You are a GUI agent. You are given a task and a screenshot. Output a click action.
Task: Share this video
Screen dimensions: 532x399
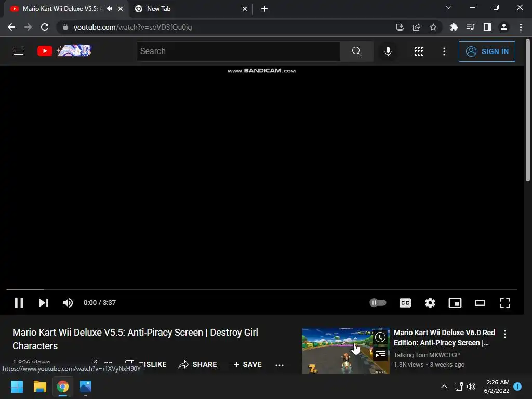click(x=197, y=364)
